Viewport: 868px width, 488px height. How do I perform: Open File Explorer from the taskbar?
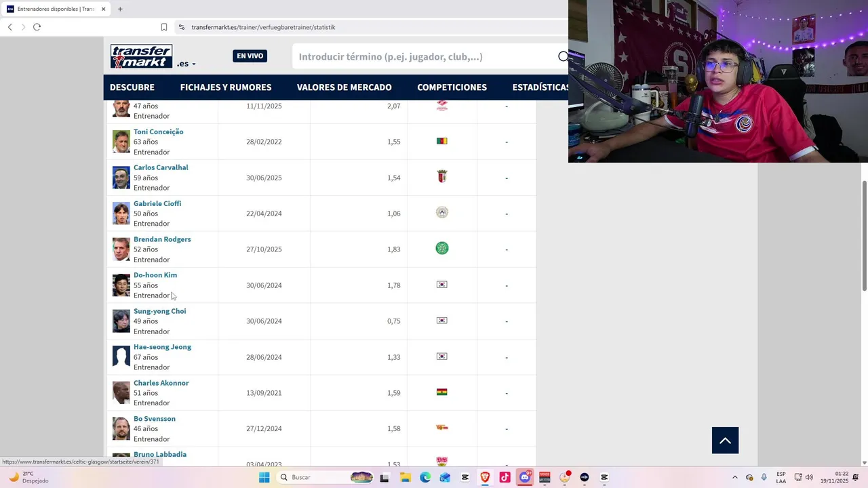click(x=405, y=477)
